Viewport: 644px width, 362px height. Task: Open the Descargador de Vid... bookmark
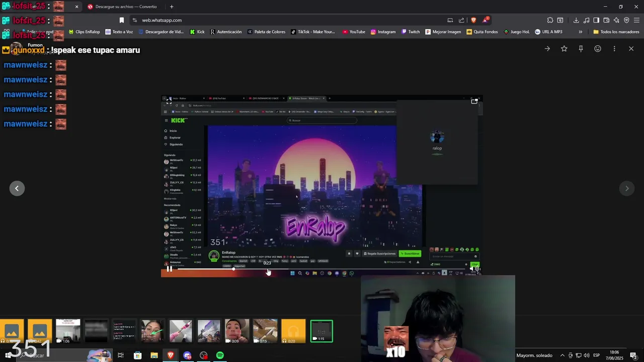tap(160, 32)
